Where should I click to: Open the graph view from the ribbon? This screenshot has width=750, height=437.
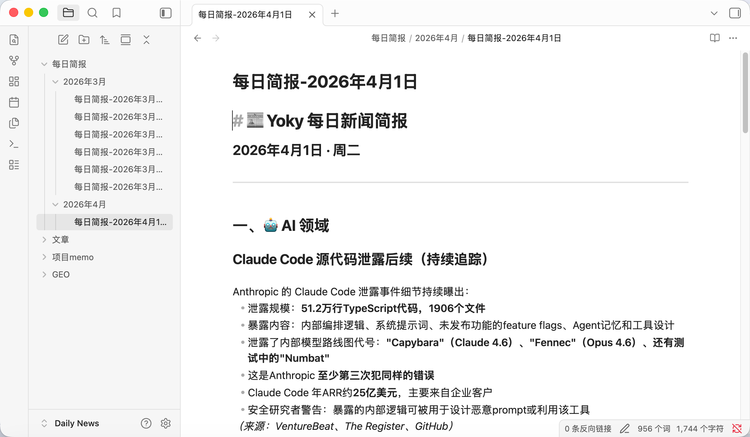14,60
